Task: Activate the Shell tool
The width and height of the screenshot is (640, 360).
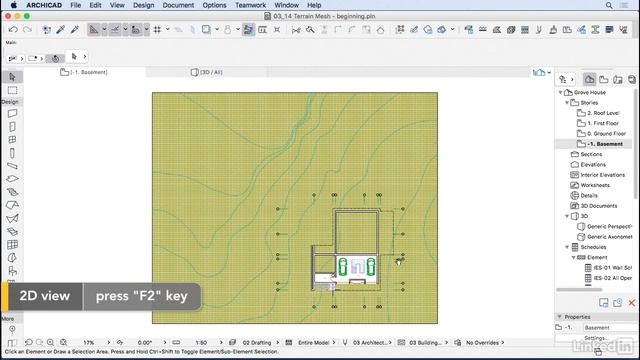Action: coord(12,218)
